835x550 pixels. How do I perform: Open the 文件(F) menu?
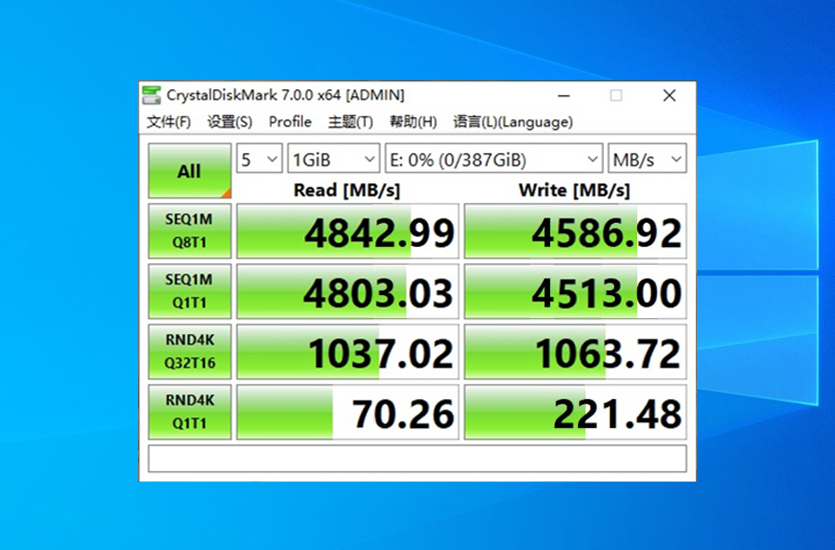169,122
